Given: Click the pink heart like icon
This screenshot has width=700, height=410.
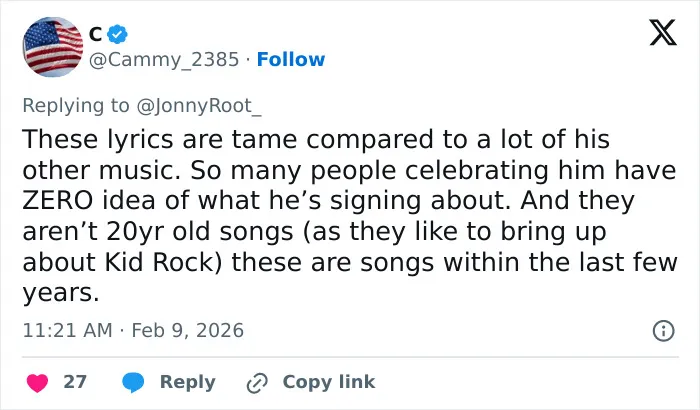Looking at the screenshot, I should tap(38, 383).
